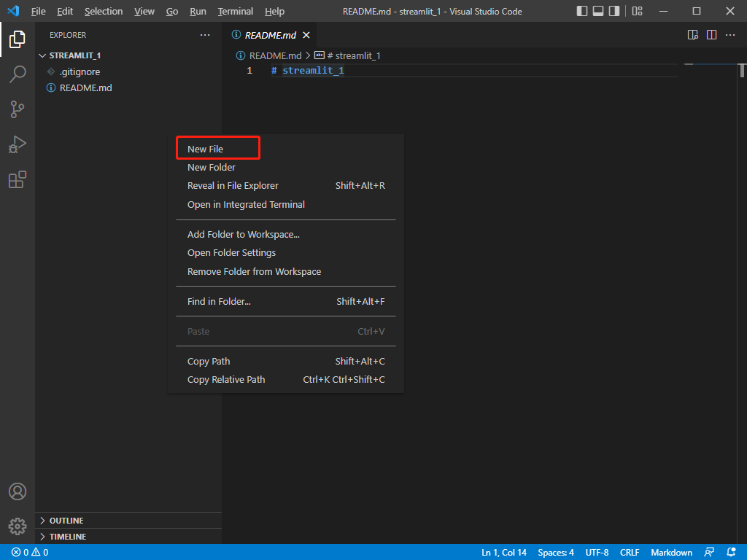The height and width of the screenshot is (560, 747).
Task: Open the Selection menu
Action: (104, 11)
